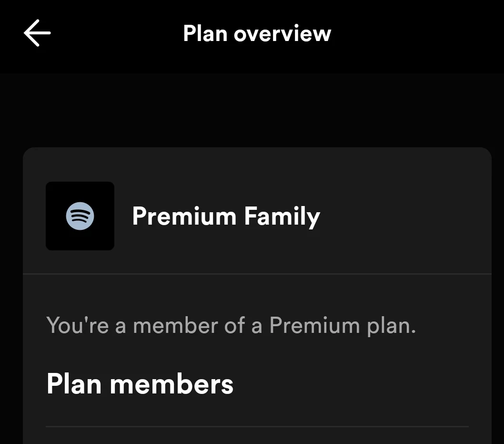Click the divider below Premium Family
The width and height of the screenshot is (504, 444).
pyautogui.click(x=257, y=274)
